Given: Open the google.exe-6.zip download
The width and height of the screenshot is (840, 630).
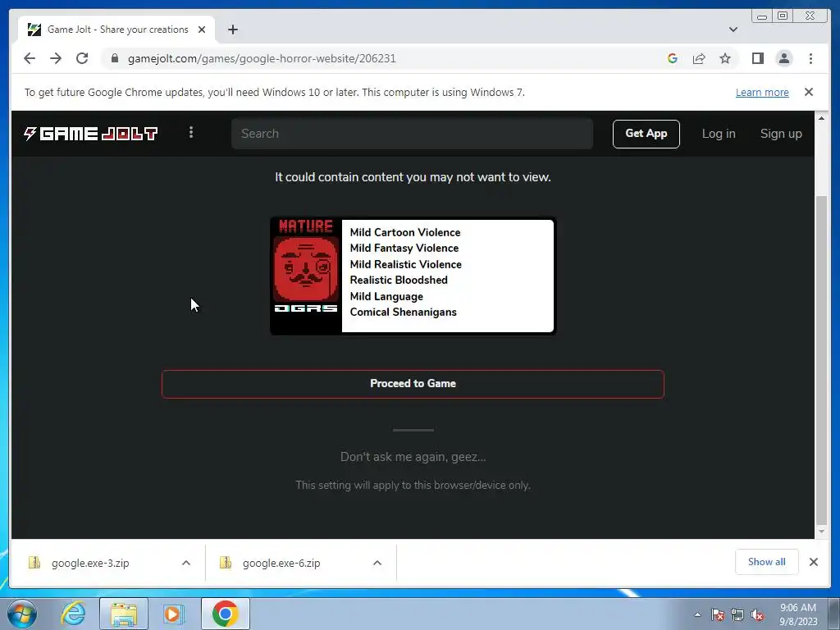Looking at the screenshot, I should click(281, 563).
